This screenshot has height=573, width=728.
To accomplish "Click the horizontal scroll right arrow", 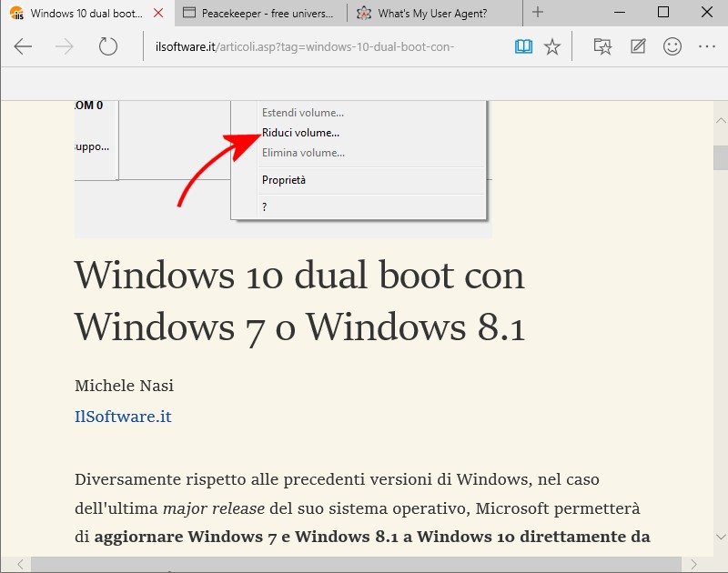I will [x=693, y=564].
